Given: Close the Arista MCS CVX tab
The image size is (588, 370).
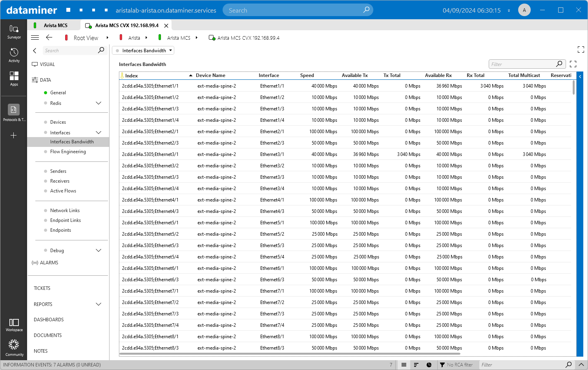Looking at the screenshot, I should pos(166,26).
